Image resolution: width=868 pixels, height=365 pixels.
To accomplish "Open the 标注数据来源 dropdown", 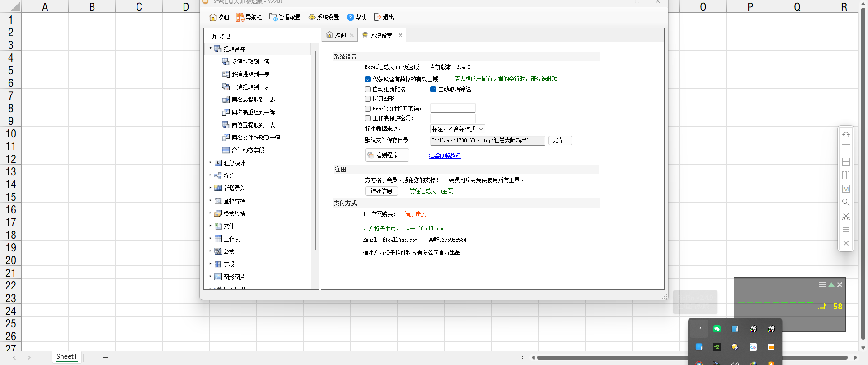I will 458,129.
